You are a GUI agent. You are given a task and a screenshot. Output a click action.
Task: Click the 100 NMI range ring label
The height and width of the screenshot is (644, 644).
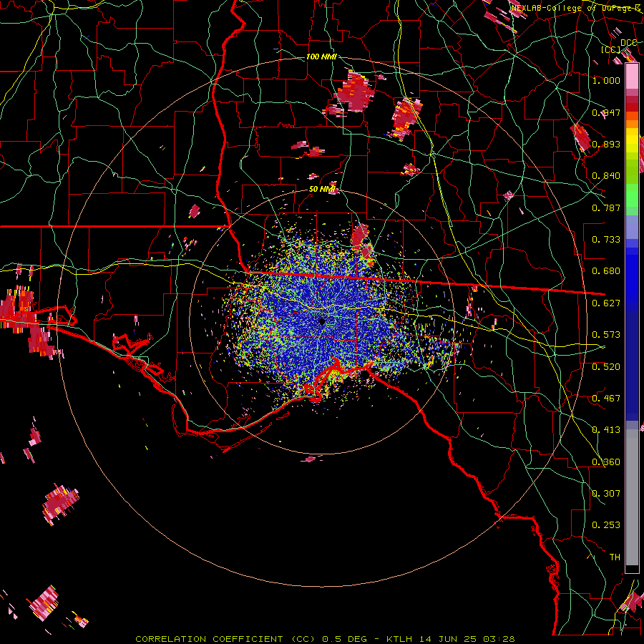coord(321,57)
